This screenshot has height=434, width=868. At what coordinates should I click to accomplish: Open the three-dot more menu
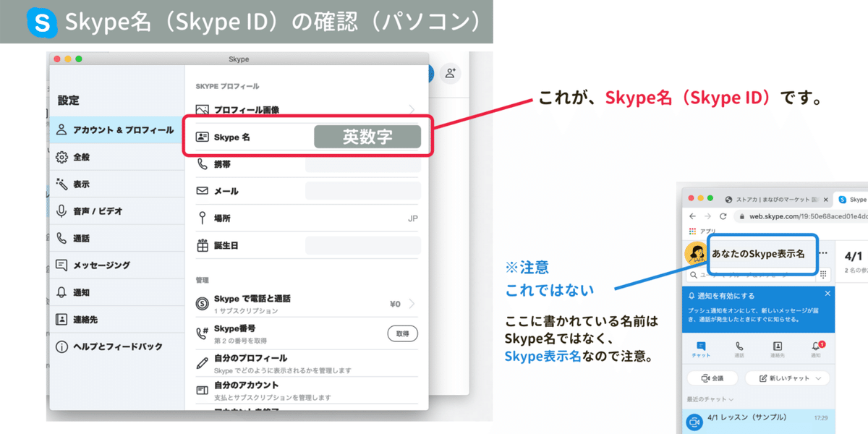[822, 253]
